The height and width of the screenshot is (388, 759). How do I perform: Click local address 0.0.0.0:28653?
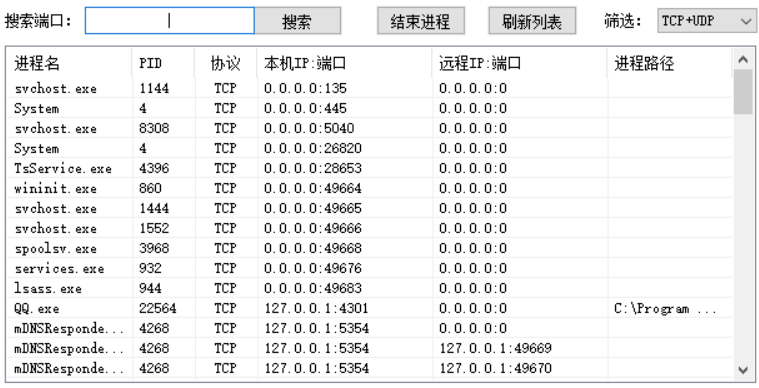coord(313,168)
